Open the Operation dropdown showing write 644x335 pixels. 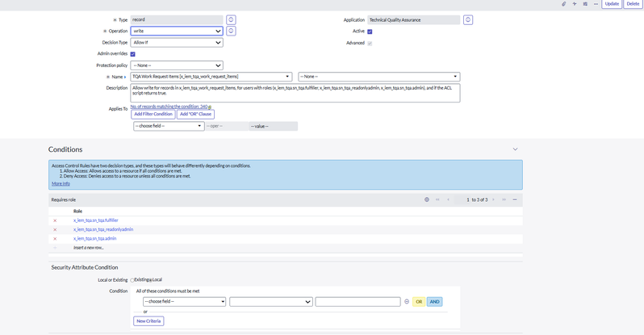[x=177, y=31]
